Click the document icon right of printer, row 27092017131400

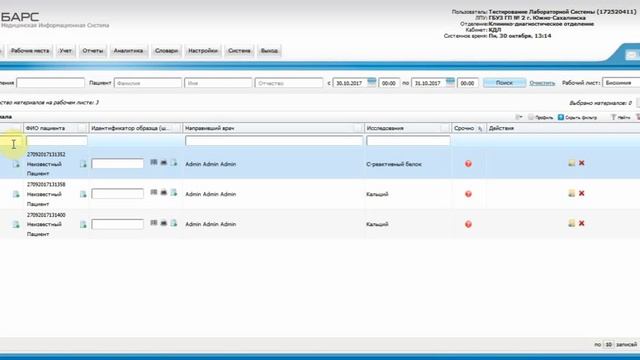(x=174, y=223)
